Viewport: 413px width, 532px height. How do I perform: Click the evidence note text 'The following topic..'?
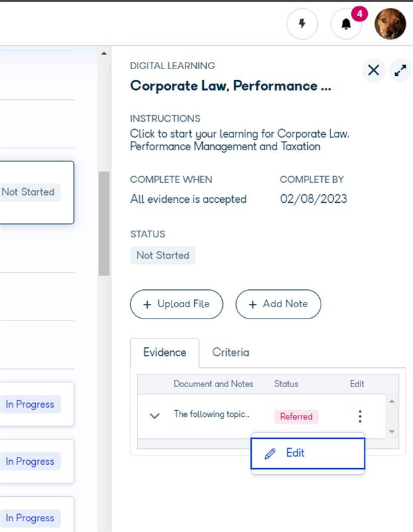click(x=211, y=414)
